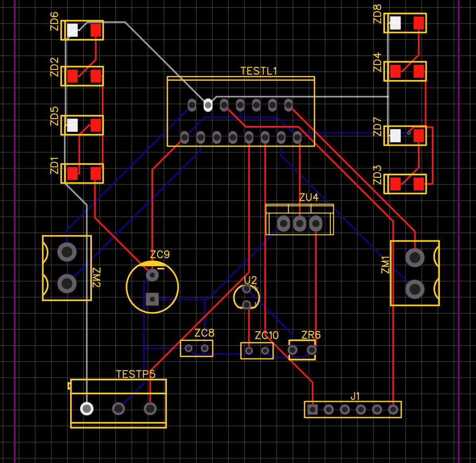Select the round negative pad of ZC9
The width and height of the screenshot is (476, 463).
[152, 275]
